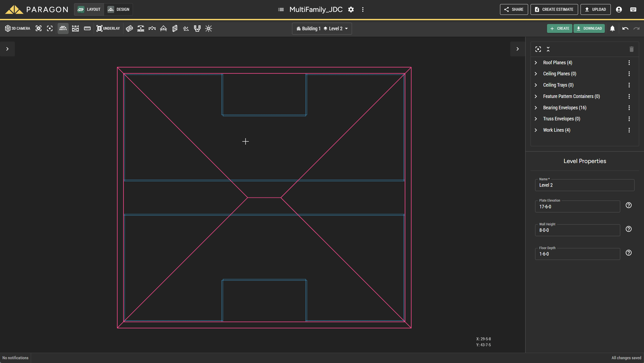The image size is (644, 363).
Task: Toggle the Underlay display
Action: (108, 28)
